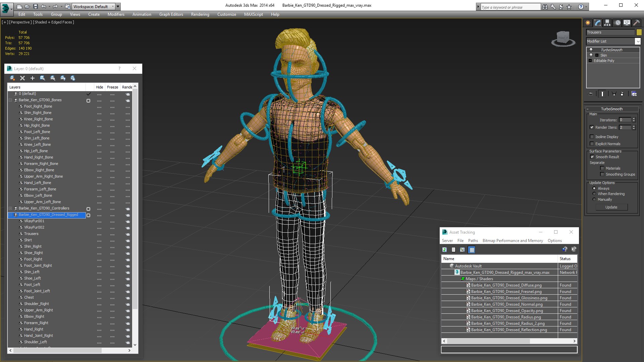Screen dimensions: 644x362
Task: Open the Modifiers menu
Action: tap(116, 14)
